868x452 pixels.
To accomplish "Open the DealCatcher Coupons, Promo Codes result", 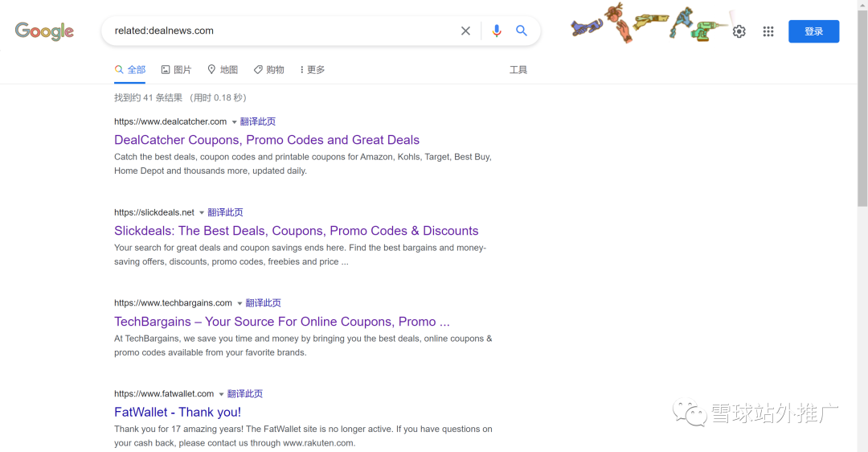I will pyautogui.click(x=267, y=140).
